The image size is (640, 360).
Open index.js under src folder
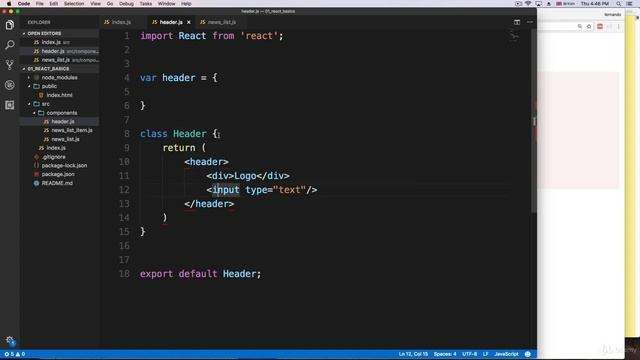coord(56,148)
